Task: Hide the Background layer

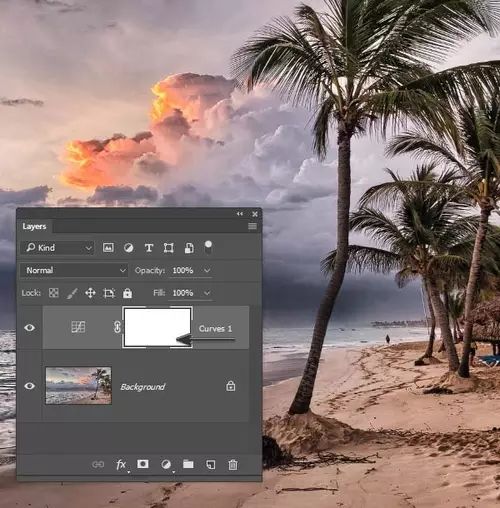Action: pyautogui.click(x=30, y=386)
